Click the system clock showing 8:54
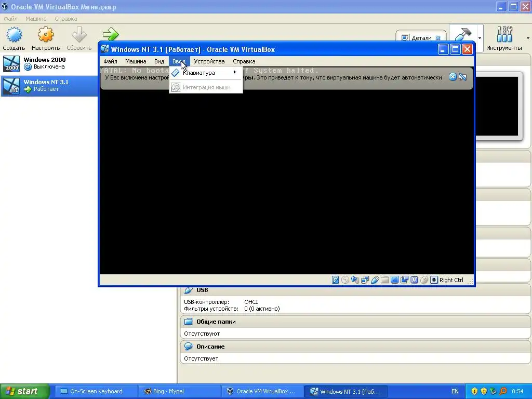Screen dimensions: 532x399 [517, 391]
